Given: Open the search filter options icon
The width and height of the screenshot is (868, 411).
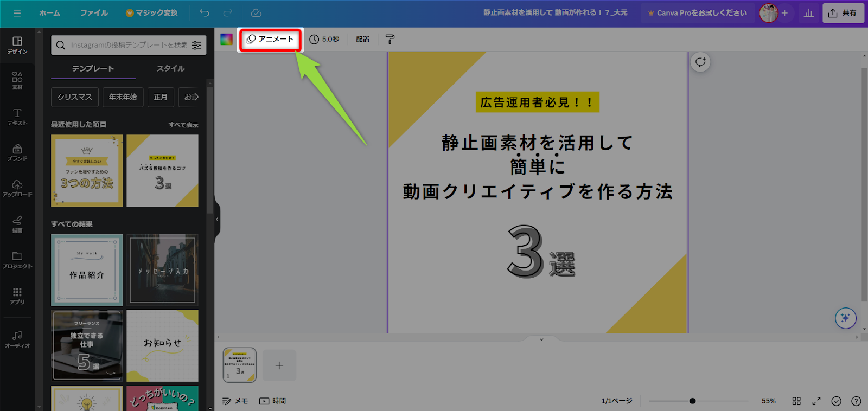Looking at the screenshot, I should tap(196, 45).
